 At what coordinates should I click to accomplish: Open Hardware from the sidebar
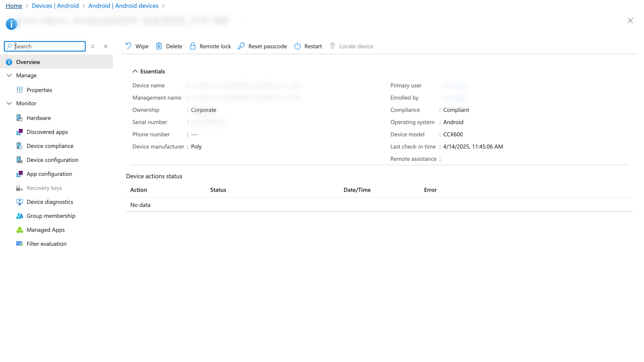[38, 118]
